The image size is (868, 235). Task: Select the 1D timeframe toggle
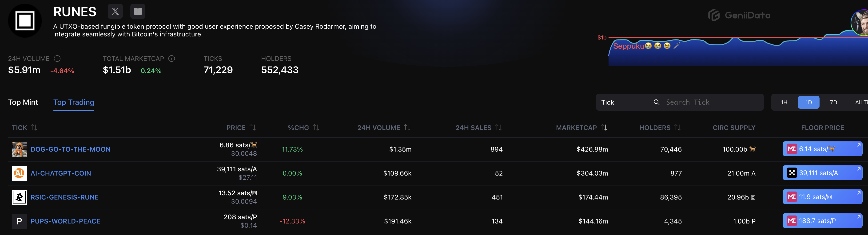click(808, 102)
